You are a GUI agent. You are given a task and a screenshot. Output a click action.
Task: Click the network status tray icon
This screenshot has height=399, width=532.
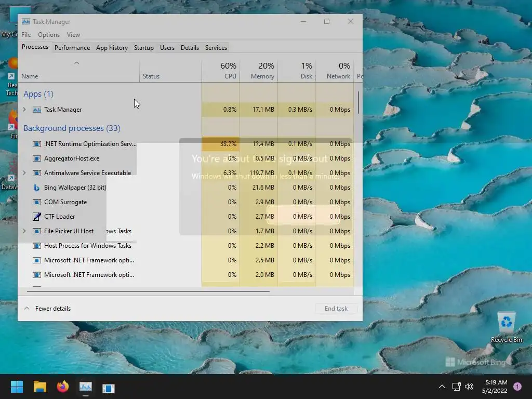tap(456, 387)
